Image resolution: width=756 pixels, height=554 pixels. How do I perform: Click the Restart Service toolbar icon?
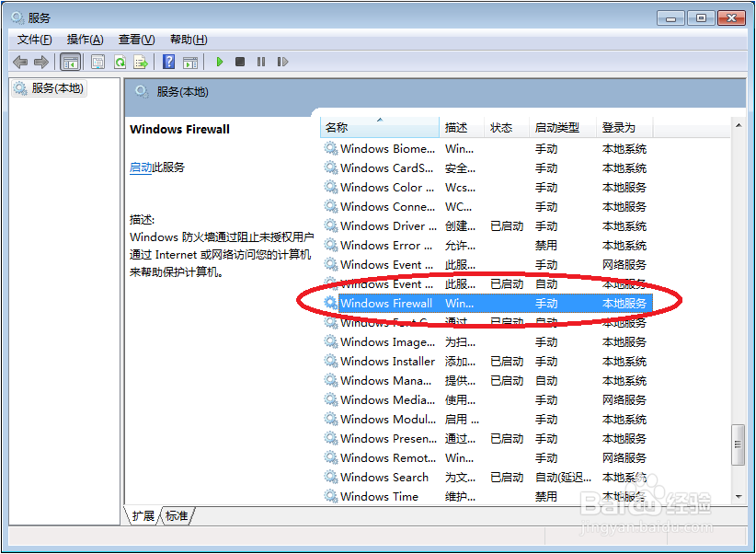tap(283, 62)
